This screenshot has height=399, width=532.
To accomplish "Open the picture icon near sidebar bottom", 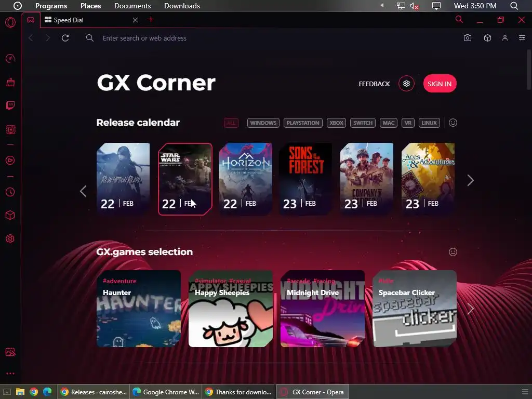I will pyautogui.click(x=10, y=352).
